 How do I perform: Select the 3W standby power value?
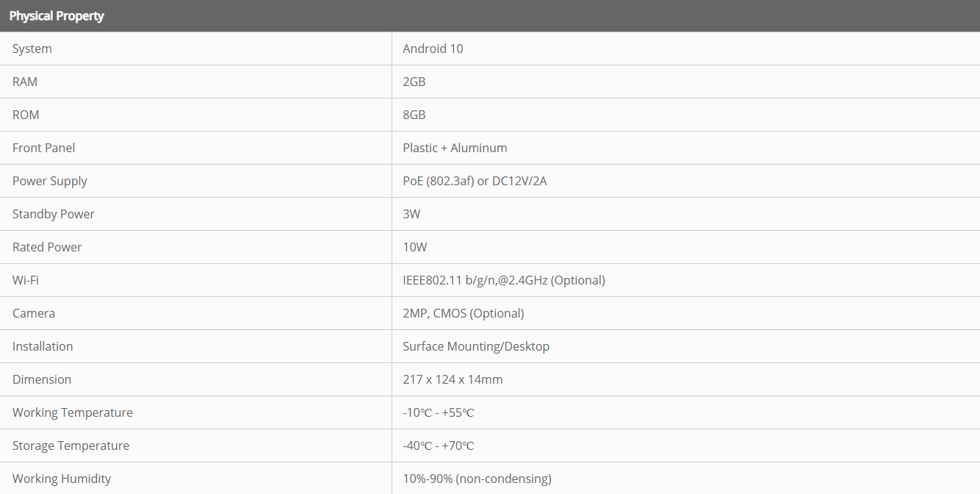[411, 214]
